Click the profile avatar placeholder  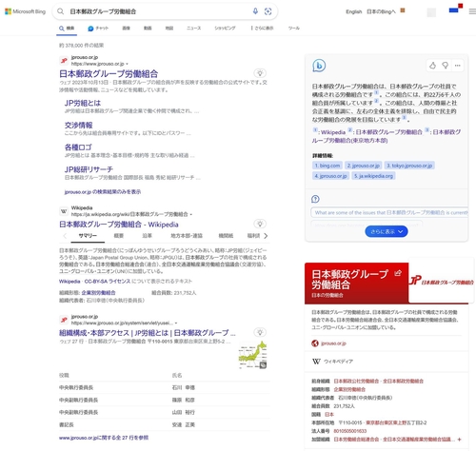431,12
